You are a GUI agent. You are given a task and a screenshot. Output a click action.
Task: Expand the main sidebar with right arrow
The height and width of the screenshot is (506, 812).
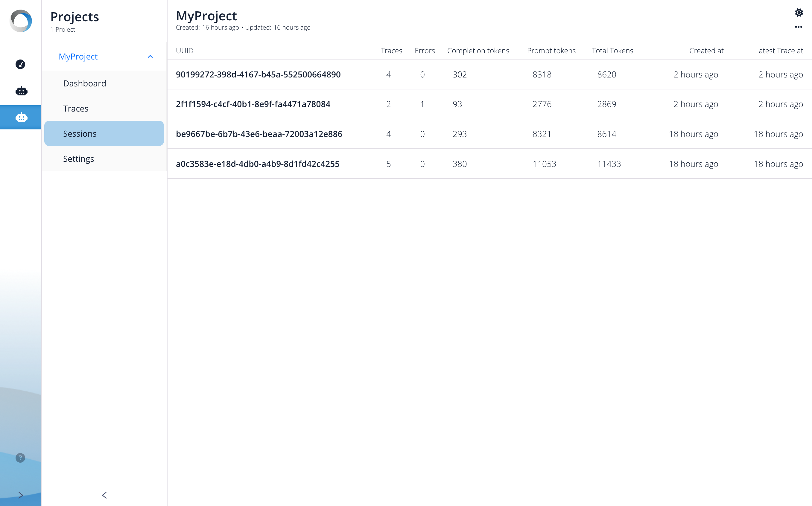click(21, 495)
